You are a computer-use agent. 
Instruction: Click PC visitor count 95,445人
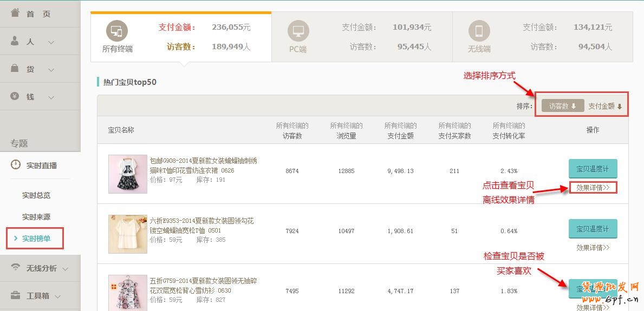pyautogui.click(x=414, y=47)
